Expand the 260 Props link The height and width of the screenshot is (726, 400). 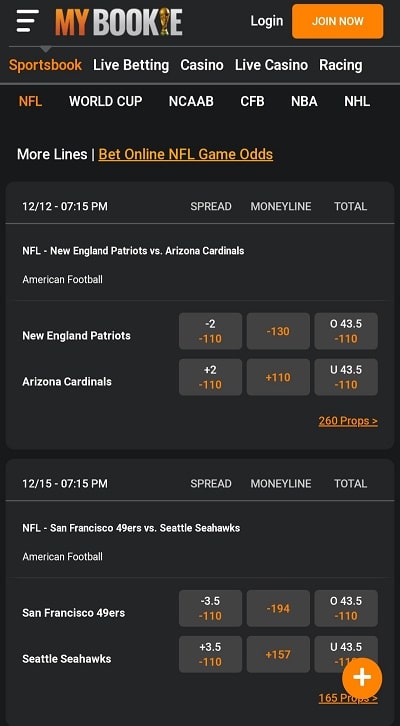pos(348,421)
